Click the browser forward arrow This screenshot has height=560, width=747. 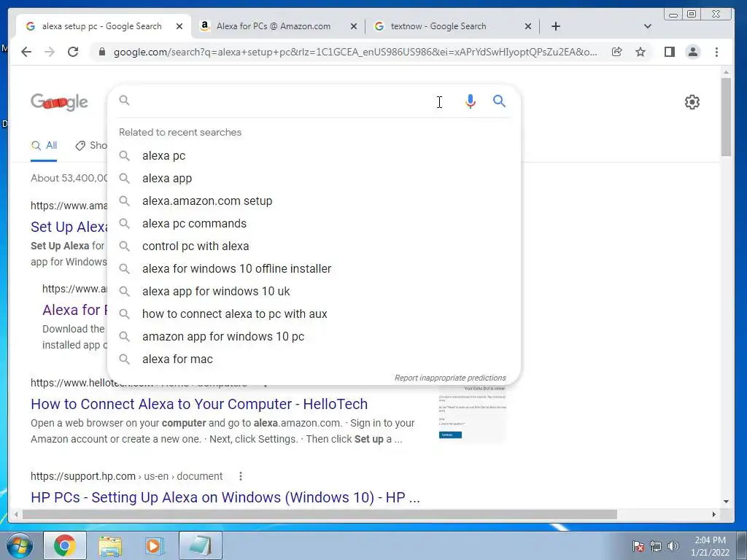point(50,52)
